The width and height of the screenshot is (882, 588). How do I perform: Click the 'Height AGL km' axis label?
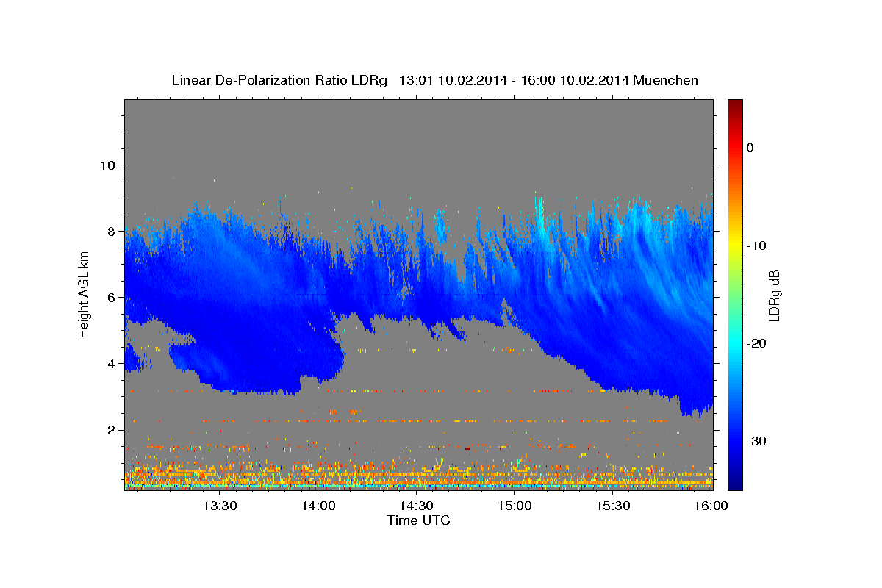84,295
